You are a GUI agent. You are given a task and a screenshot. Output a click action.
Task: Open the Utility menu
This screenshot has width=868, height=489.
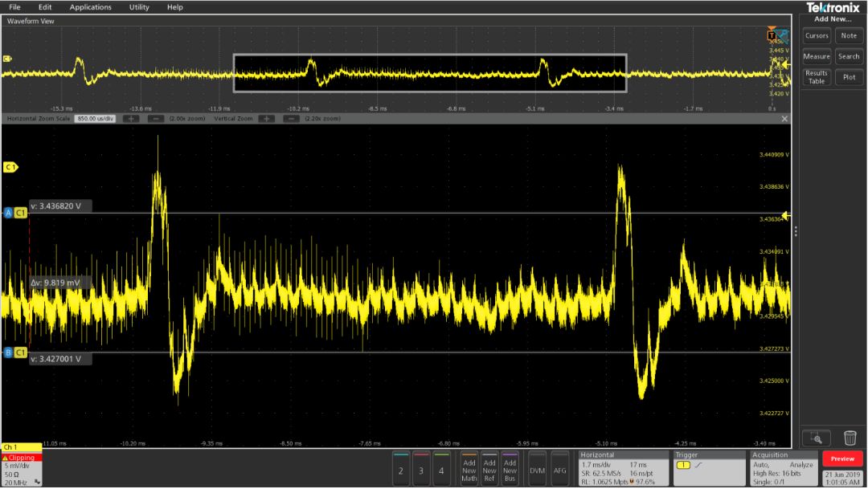[x=139, y=7]
